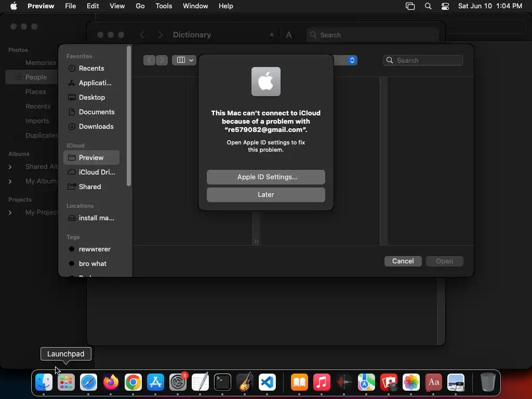
Task: Select Shared in the iCloud sidebar
Action: coord(91,187)
